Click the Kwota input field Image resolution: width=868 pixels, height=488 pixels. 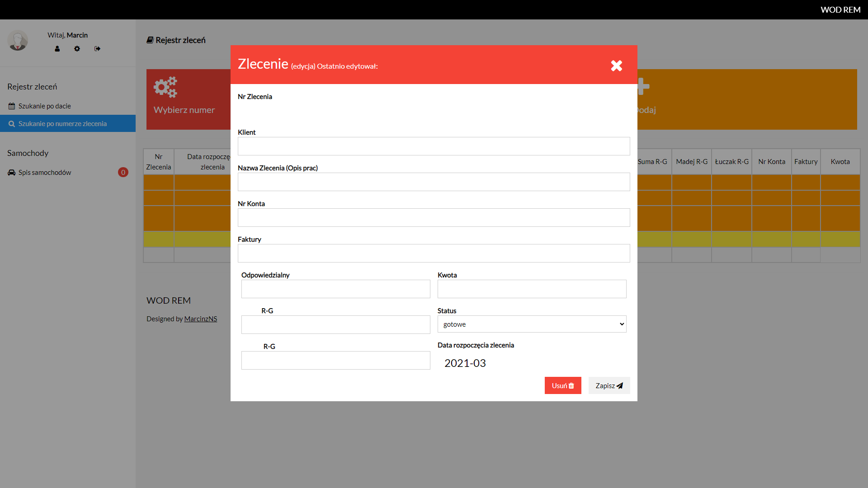tap(532, 289)
